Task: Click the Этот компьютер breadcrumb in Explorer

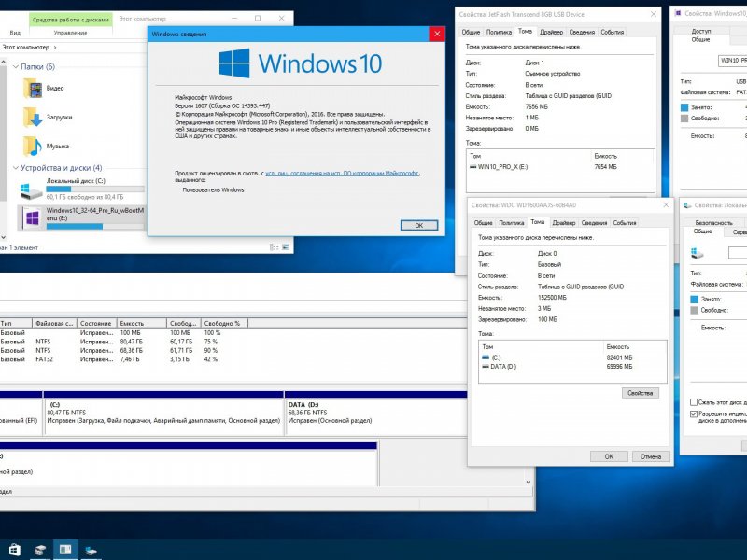Action: click(26, 48)
